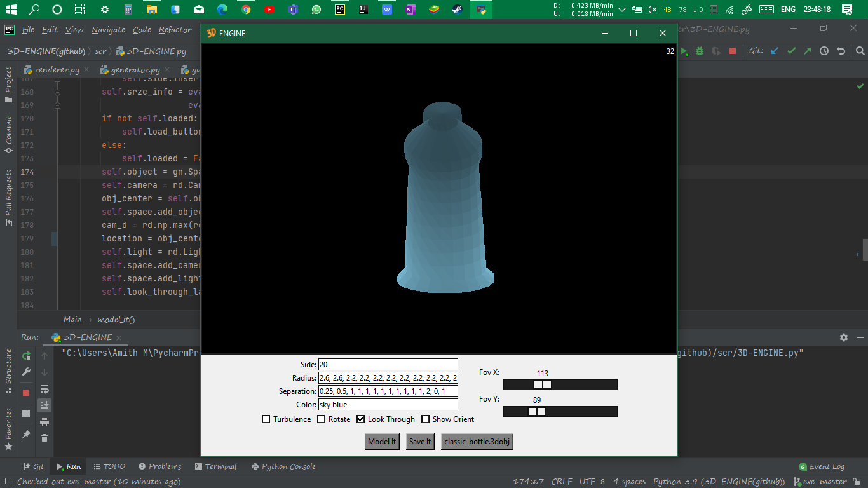Commit changes with Git green checkmark
This screenshot has width=868, height=488.
point(791,51)
